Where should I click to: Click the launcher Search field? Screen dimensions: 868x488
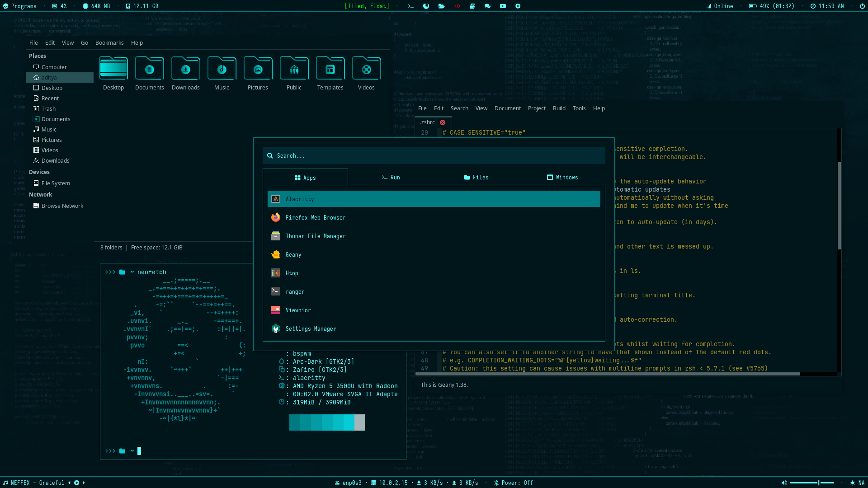click(x=434, y=156)
